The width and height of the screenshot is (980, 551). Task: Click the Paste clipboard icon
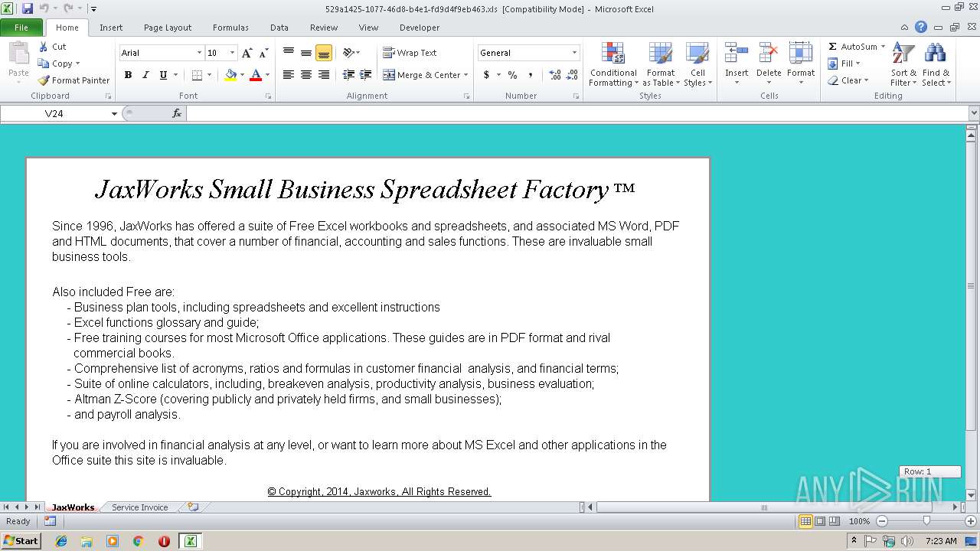[x=18, y=54]
